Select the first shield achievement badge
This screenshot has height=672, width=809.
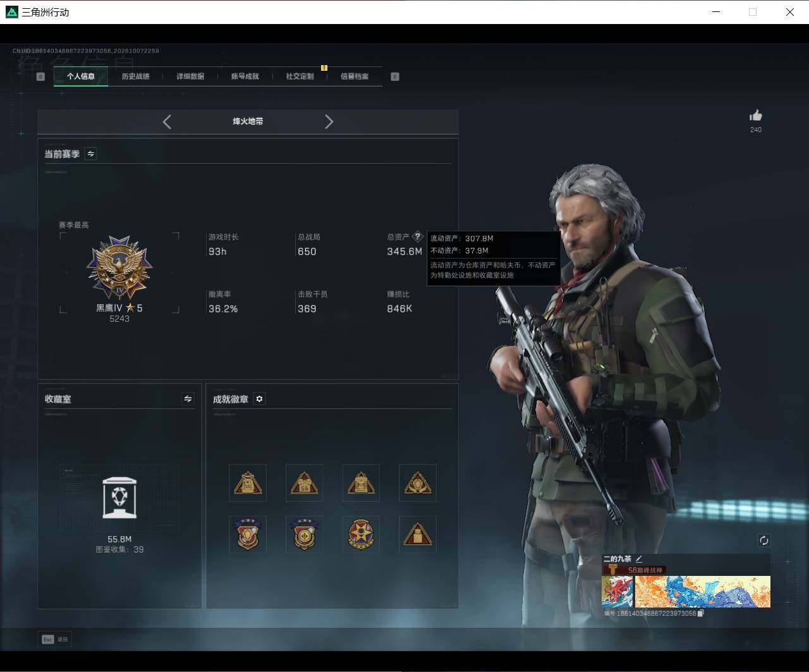pos(248,534)
